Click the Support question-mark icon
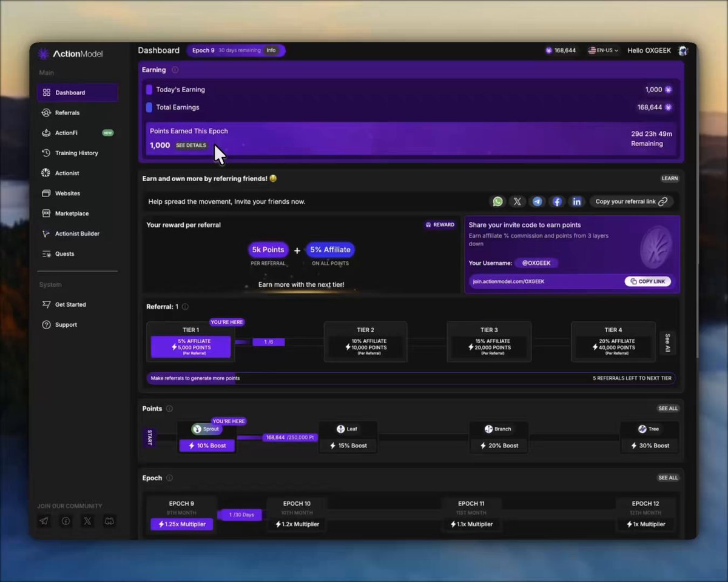This screenshot has width=728, height=582. click(x=45, y=325)
